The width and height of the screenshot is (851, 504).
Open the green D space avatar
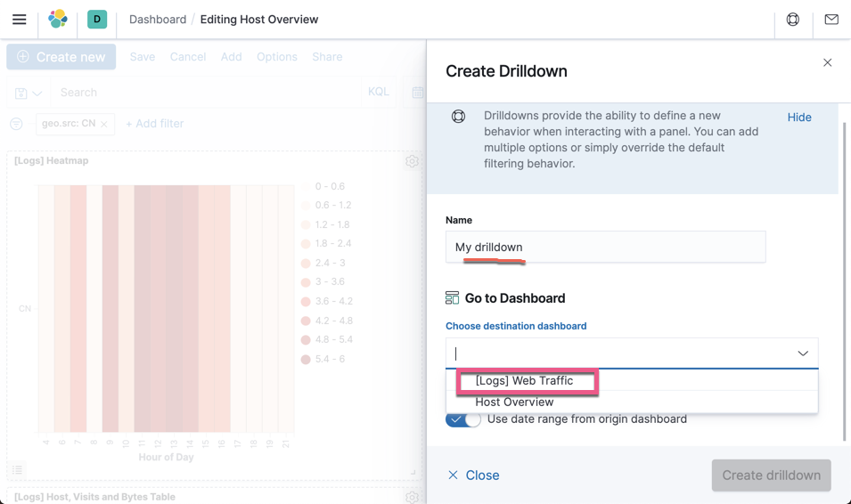[97, 19]
